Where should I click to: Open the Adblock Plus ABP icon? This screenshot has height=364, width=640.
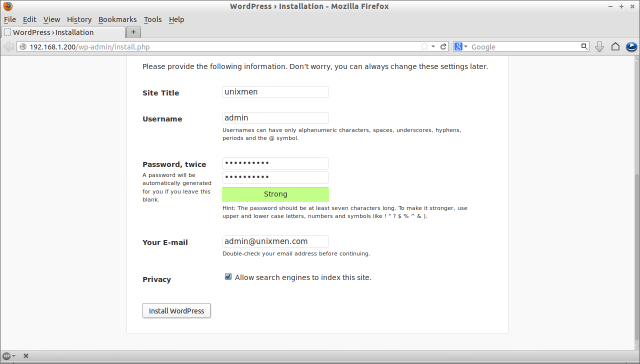point(6,356)
